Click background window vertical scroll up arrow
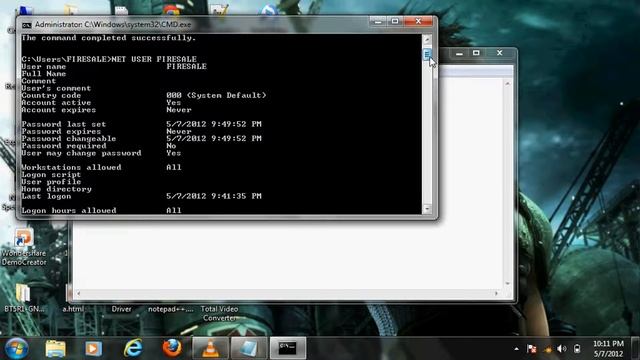This screenshot has width=640, height=360. point(507,84)
